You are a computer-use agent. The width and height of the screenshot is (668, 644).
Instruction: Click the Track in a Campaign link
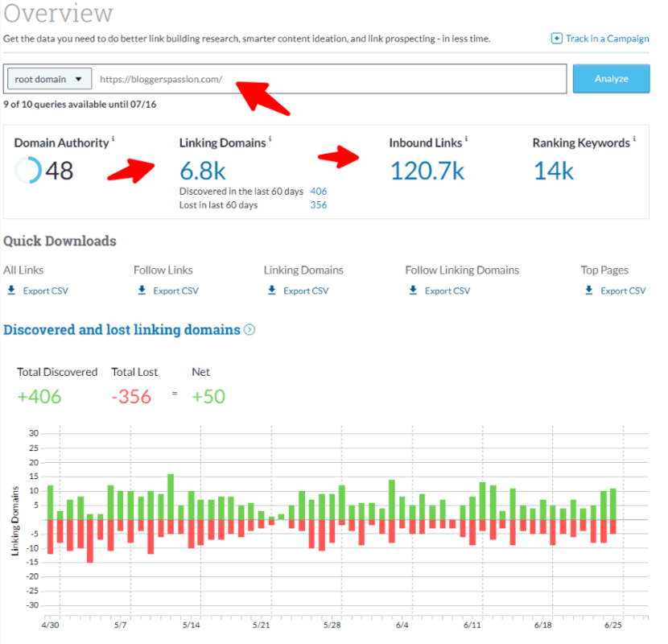coord(607,39)
